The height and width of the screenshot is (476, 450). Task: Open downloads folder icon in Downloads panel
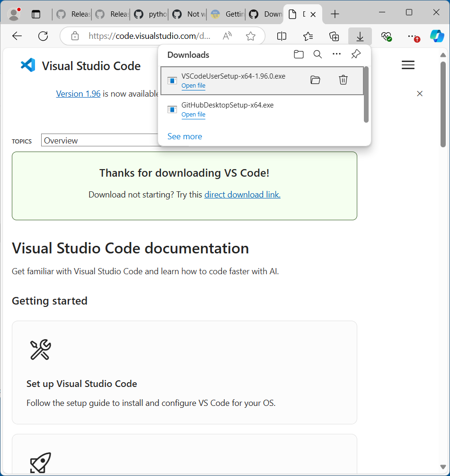tap(299, 54)
